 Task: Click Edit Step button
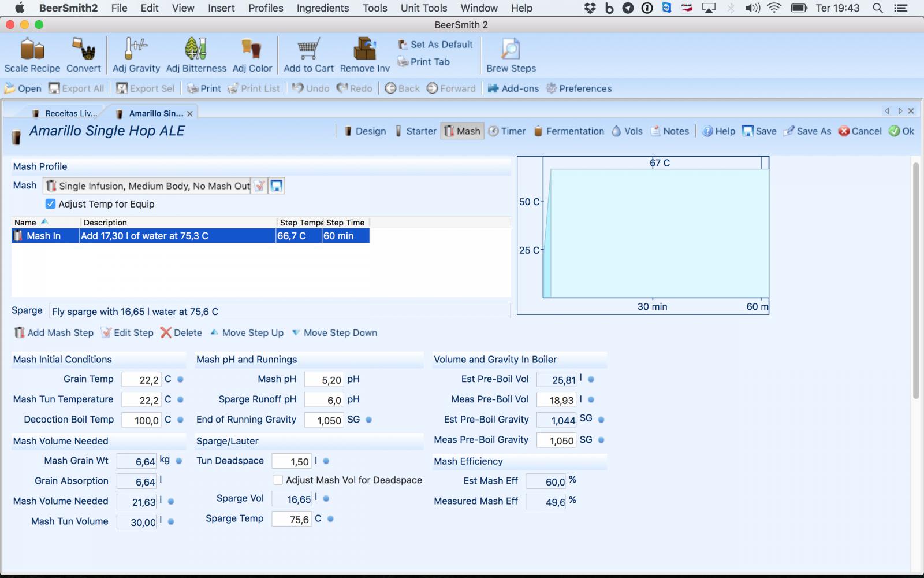pos(127,333)
